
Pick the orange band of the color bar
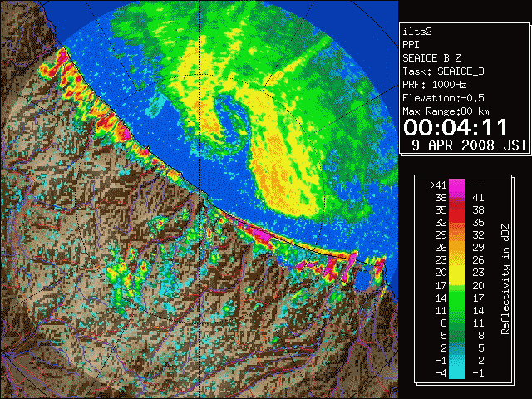click(457, 244)
